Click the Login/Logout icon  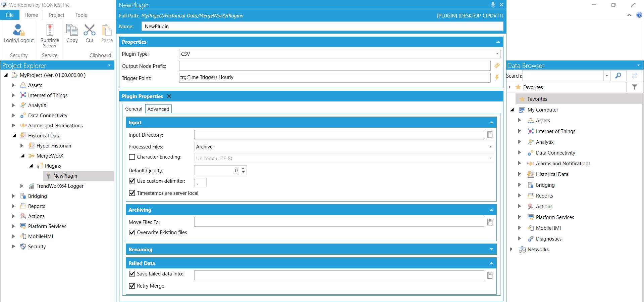click(18, 33)
